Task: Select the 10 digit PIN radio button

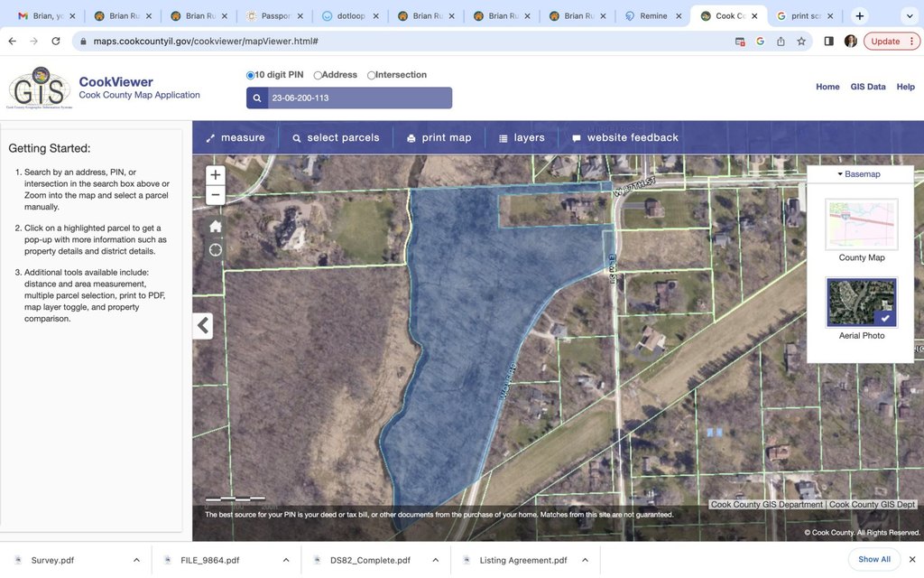Action: (251, 76)
